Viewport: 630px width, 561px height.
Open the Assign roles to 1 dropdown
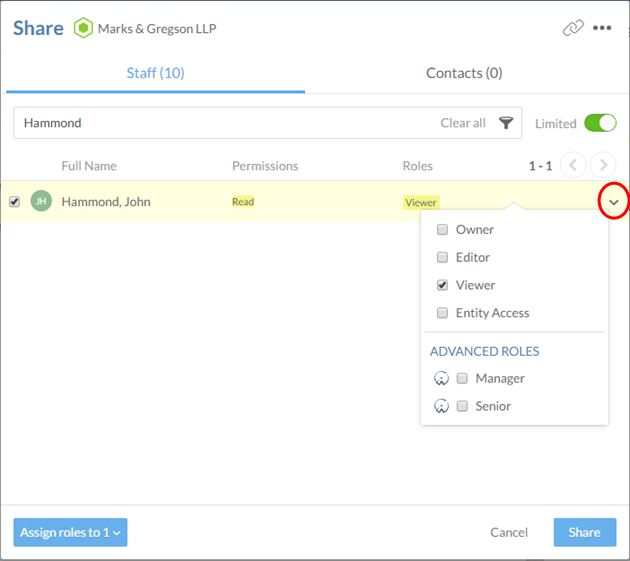70,532
